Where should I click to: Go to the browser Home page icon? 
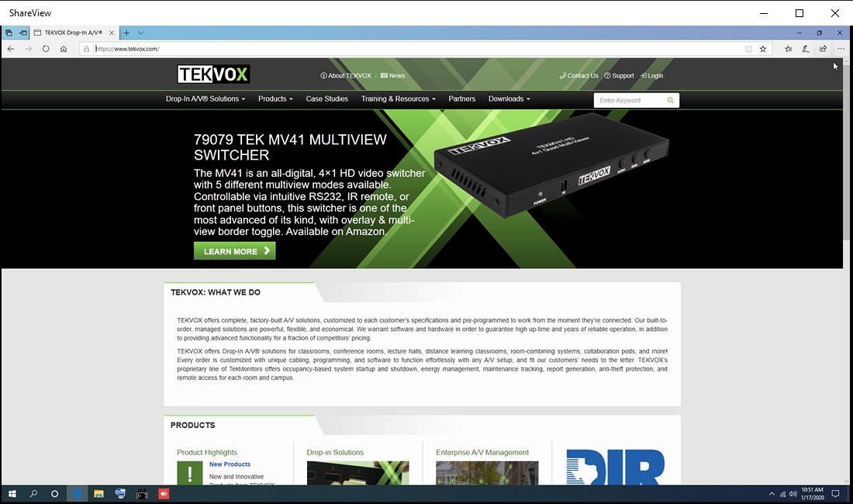pos(64,49)
